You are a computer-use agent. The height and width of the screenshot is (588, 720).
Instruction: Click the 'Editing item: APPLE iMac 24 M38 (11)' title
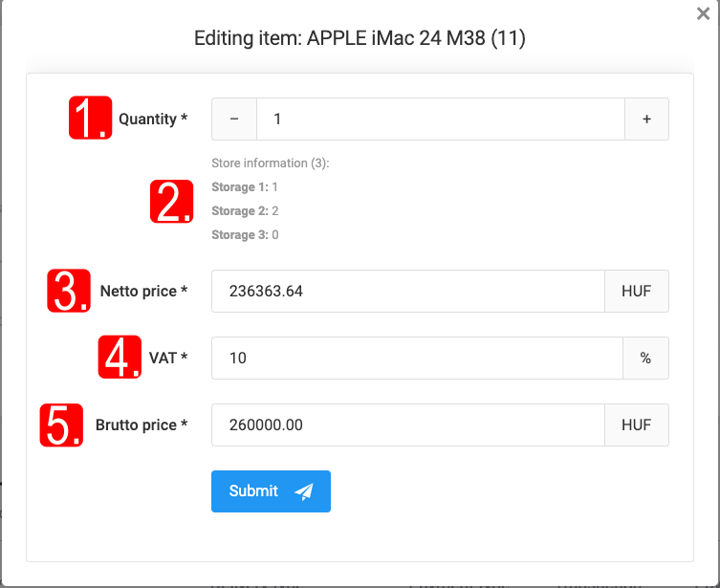pyautogui.click(x=360, y=38)
